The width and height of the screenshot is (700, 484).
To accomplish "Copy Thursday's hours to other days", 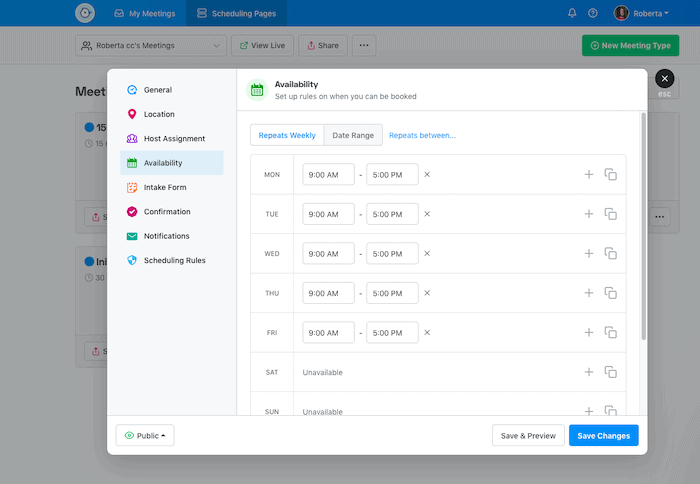I will coord(610,293).
